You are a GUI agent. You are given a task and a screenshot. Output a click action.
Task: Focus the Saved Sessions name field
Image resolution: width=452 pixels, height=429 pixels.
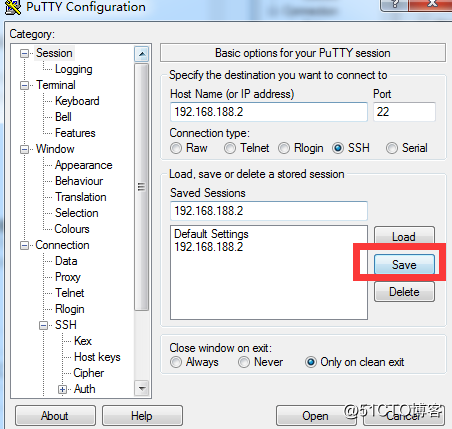point(269,211)
